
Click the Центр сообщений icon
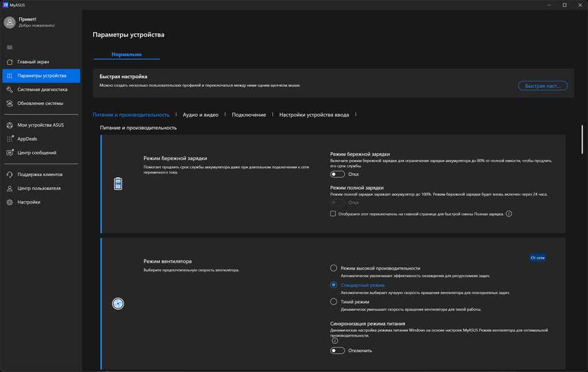pyautogui.click(x=10, y=153)
